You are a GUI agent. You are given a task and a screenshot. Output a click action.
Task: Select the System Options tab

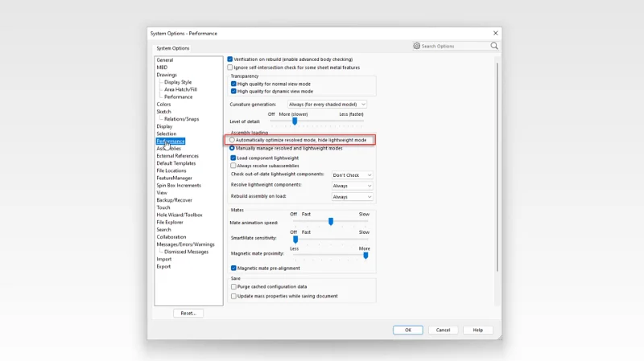(173, 48)
